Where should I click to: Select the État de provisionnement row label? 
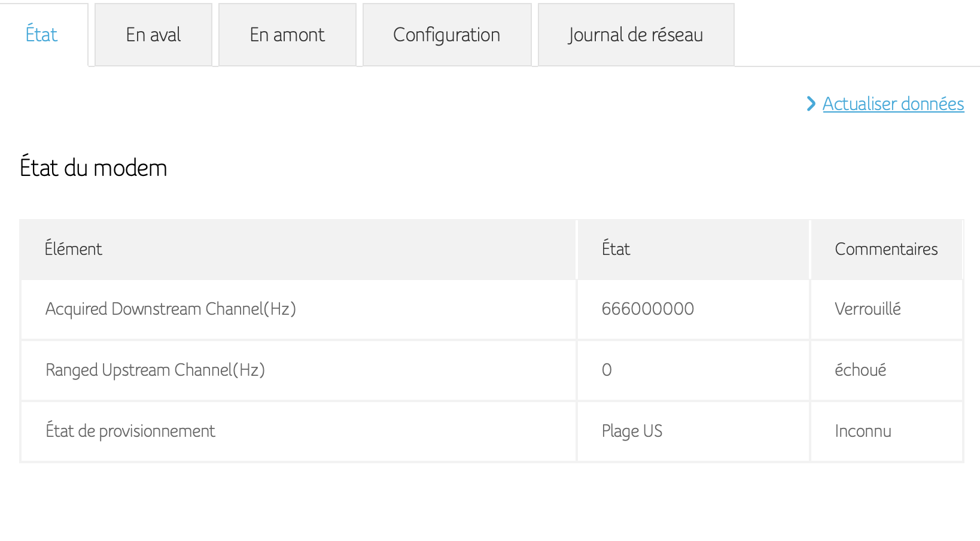130,431
